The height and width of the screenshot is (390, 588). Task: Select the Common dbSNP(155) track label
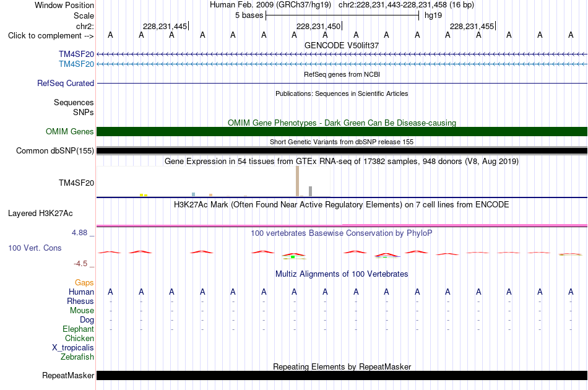[x=55, y=151]
